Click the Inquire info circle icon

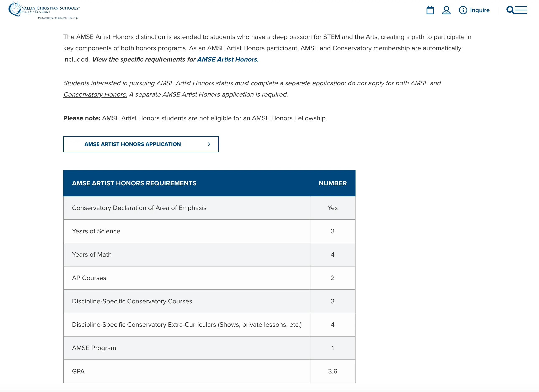[463, 10]
